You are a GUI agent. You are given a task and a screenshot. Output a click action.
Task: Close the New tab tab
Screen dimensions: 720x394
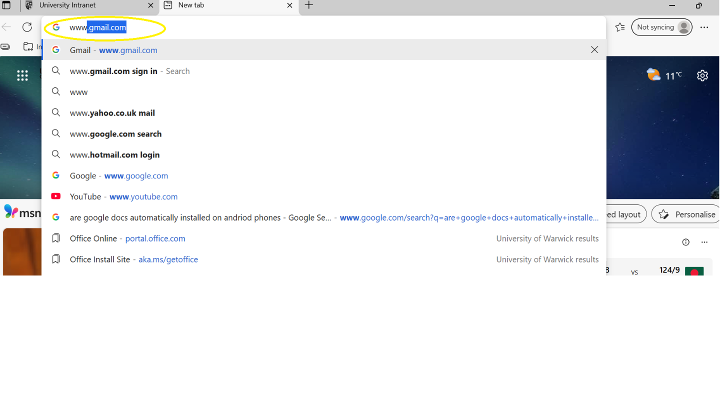pos(290,6)
